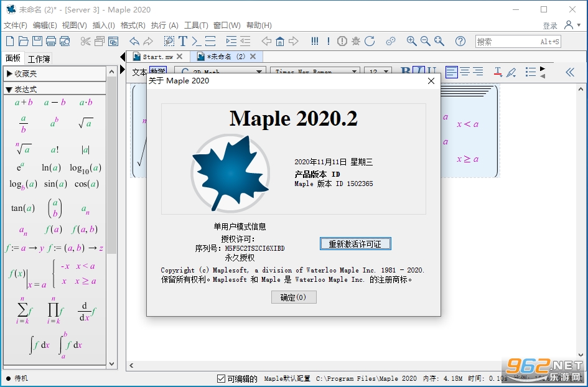Screen dimensions: 588x387
Task: Create a new document from the toolbar
Action: (x=10, y=41)
